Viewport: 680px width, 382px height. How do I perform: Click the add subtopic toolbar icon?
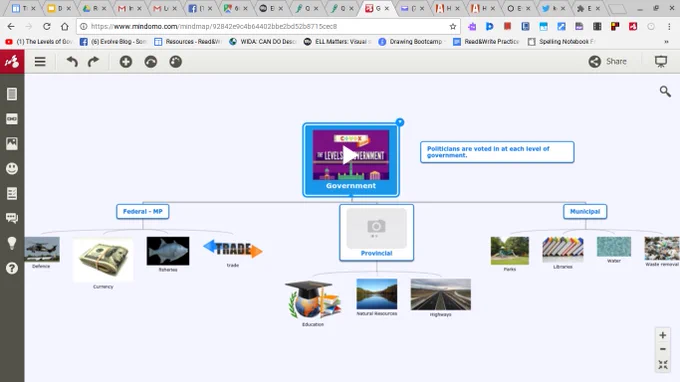tap(150, 62)
